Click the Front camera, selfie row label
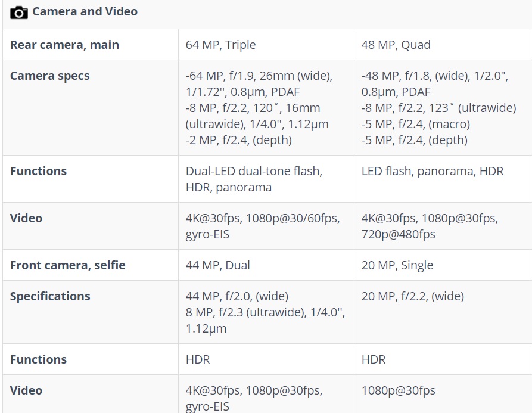 click(67, 265)
